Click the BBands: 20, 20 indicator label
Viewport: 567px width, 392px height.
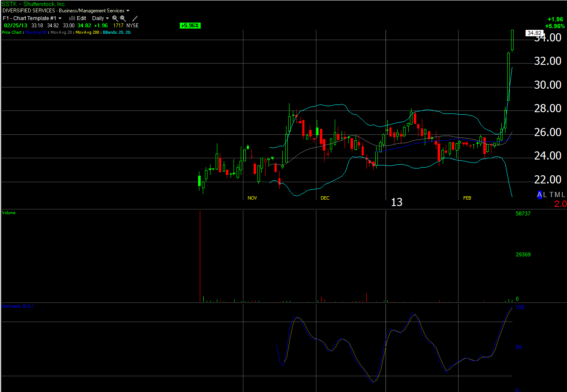[116, 32]
